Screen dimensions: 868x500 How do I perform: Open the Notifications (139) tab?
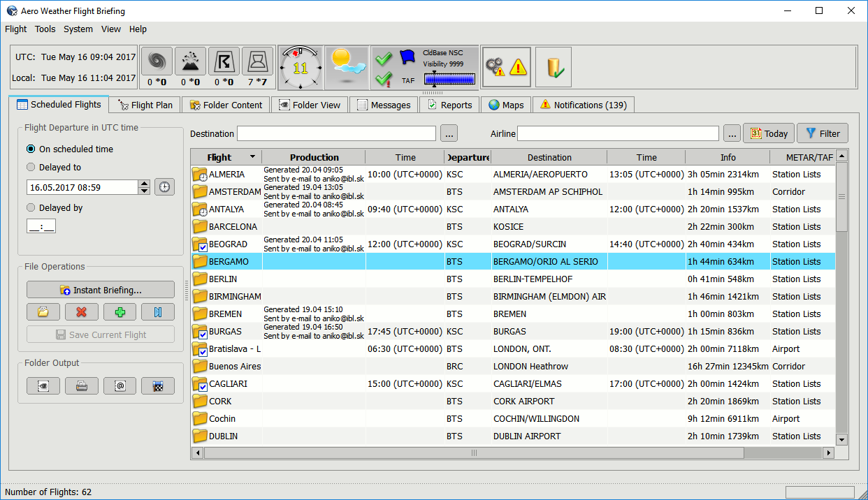coord(584,105)
